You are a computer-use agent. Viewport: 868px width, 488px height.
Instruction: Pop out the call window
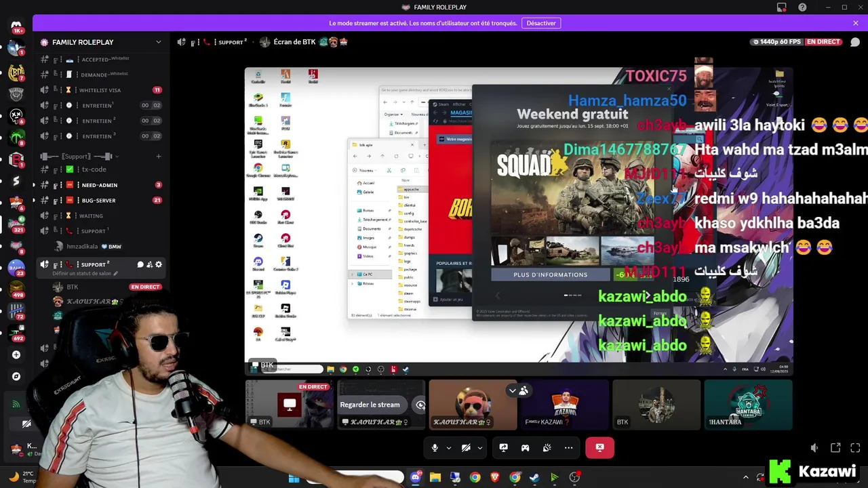pyautogui.click(x=835, y=448)
